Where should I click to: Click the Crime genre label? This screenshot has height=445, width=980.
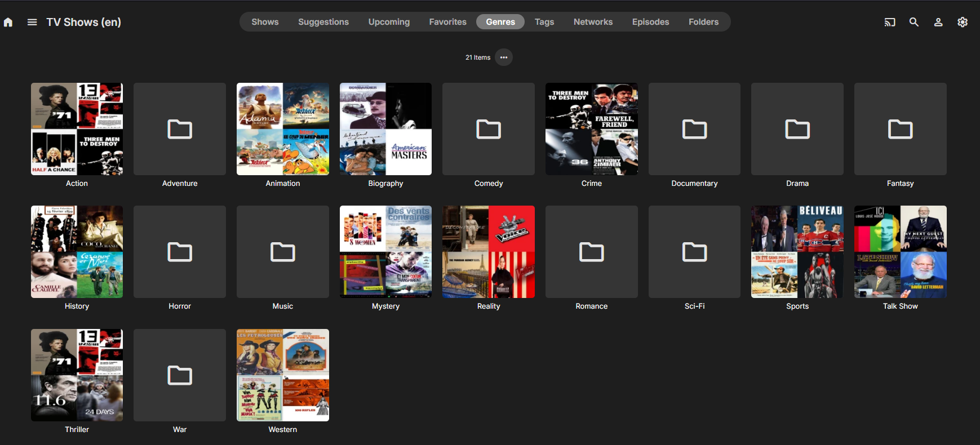[x=592, y=184]
